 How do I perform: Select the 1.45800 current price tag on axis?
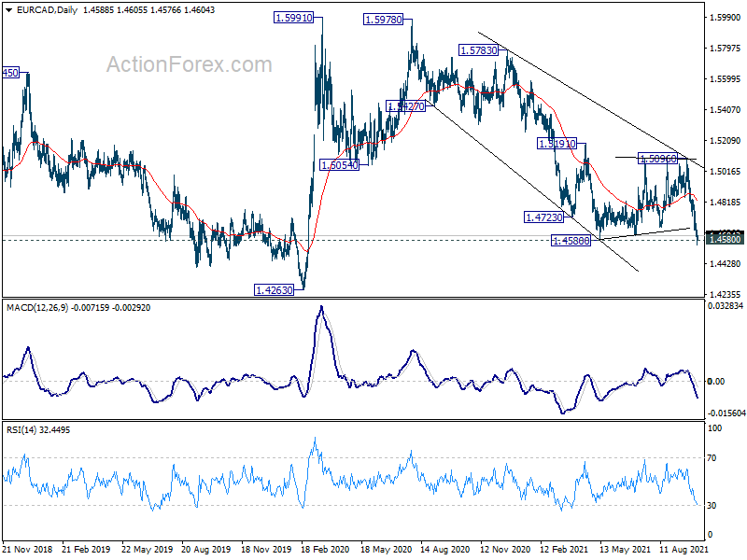tap(725, 239)
